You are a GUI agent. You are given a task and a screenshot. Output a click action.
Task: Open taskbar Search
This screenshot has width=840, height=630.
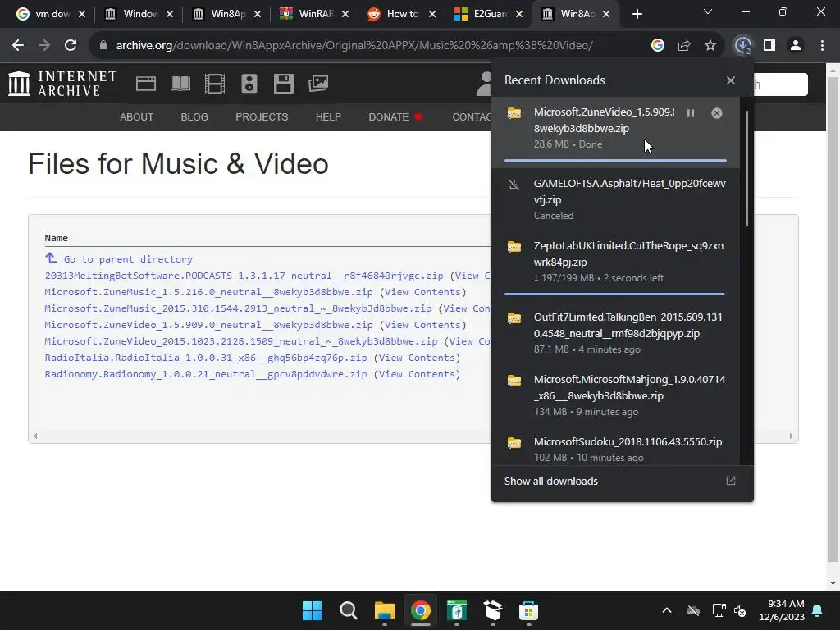pos(348,610)
